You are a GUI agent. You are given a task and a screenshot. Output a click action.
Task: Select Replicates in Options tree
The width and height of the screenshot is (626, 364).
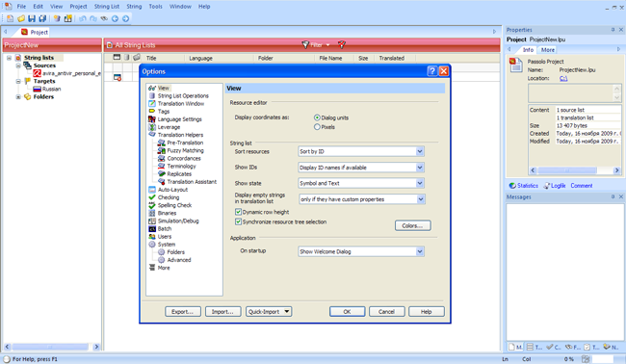point(179,174)
